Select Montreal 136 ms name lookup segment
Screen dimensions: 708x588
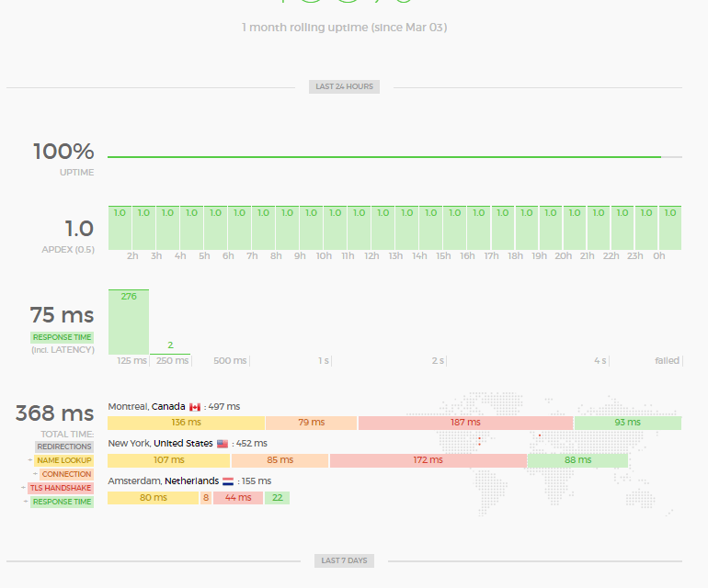point(186,423)
